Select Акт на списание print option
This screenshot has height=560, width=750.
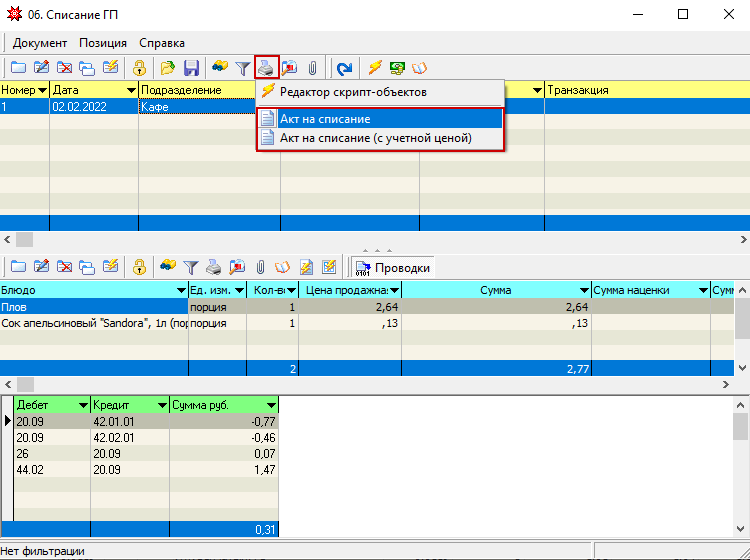380,119
